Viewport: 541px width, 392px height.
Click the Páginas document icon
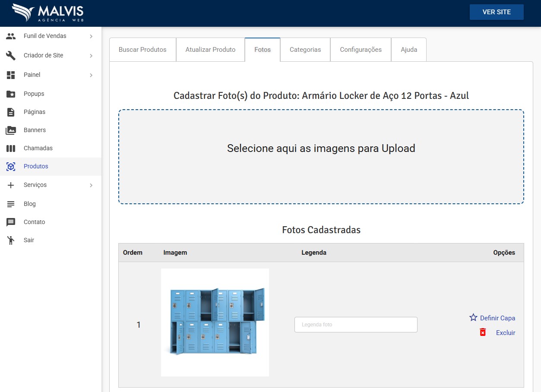pos(11,112)
